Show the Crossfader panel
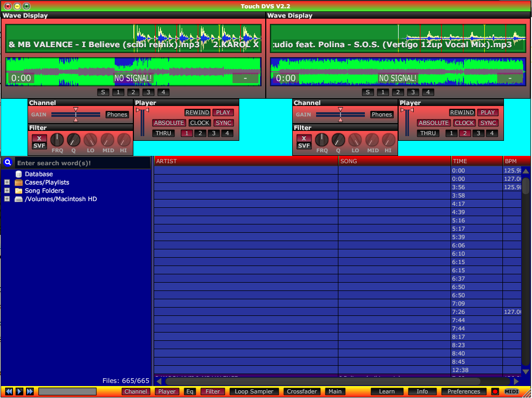 302,391
